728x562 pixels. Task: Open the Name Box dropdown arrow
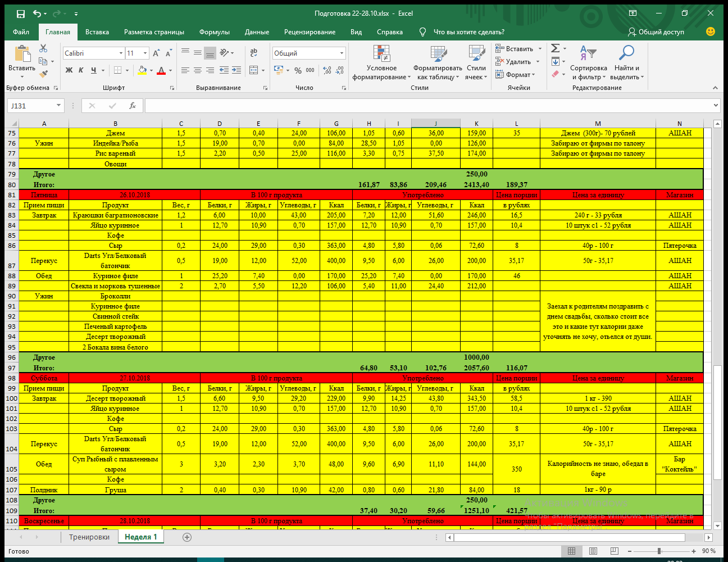pos(58,106)
